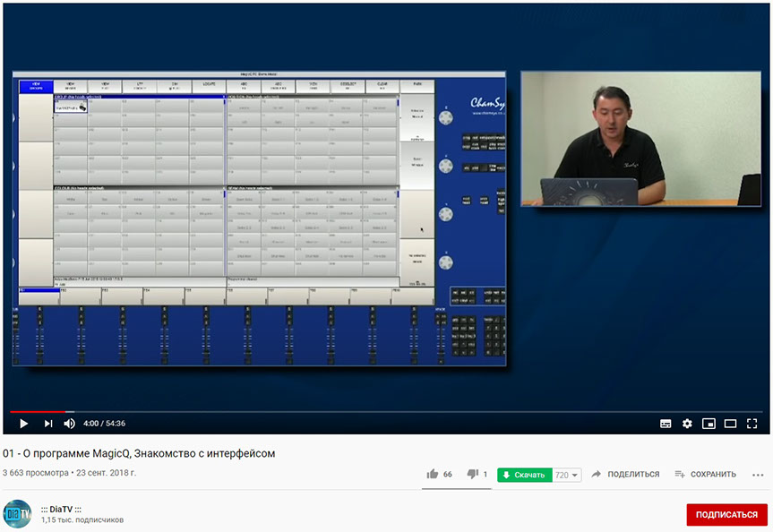Switch to miniplayer mode

[709, 424]
